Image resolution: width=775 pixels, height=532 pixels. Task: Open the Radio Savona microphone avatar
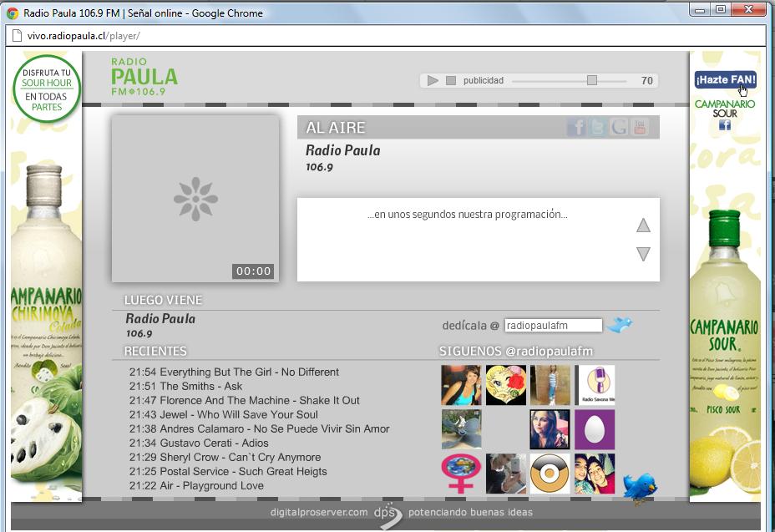click(595, 385)
